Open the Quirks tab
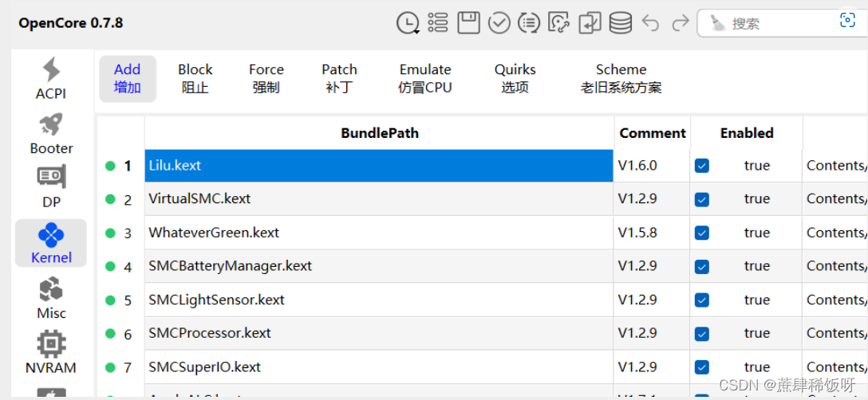This screenshot has width=868, height=400. click(515, 79)
